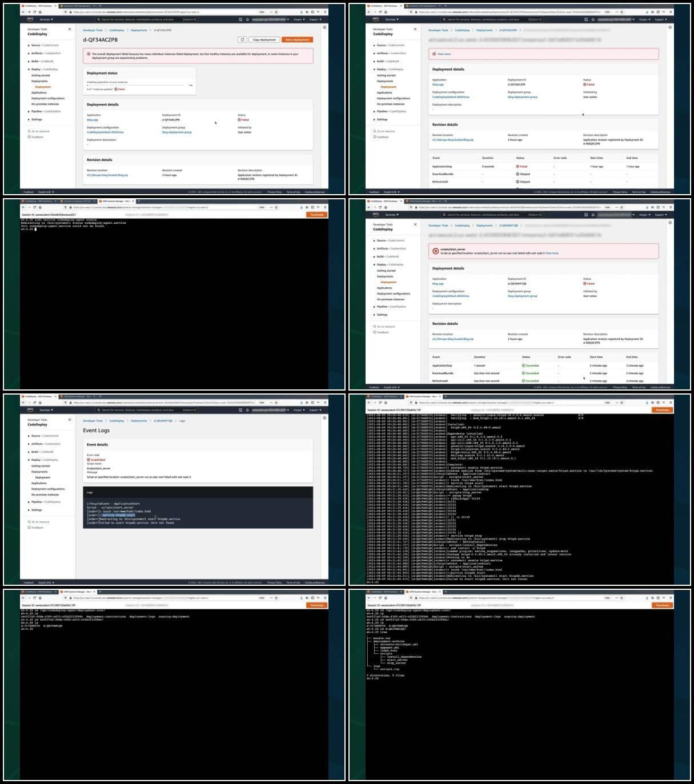Click ScriptFailed error code on Event Logs page
This screenshot has height=784, width=694.
96,460
